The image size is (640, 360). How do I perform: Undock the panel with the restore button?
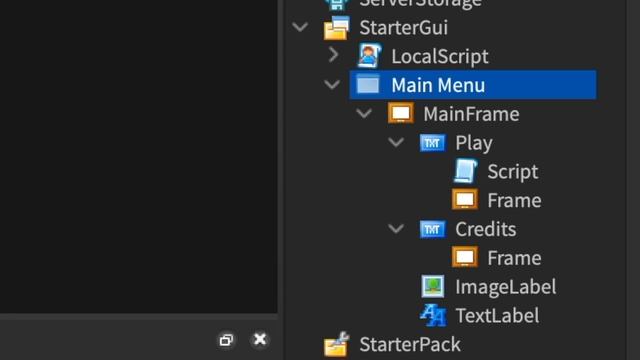pyautogui.click(x=226, y=340)
